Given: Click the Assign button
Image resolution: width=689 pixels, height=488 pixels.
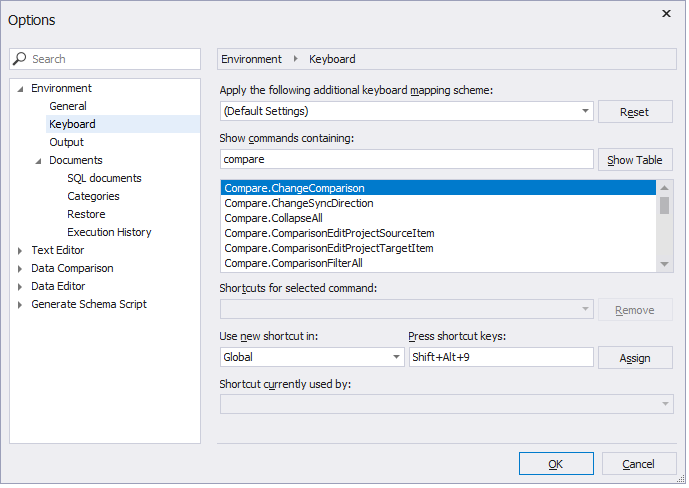Looking at the screenshot, I should [635, 358].
